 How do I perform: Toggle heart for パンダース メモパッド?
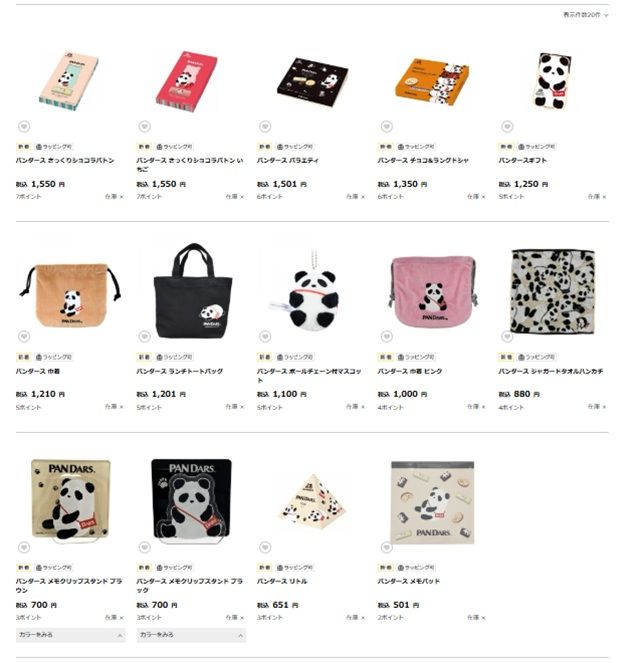click(x=386, y=547)
